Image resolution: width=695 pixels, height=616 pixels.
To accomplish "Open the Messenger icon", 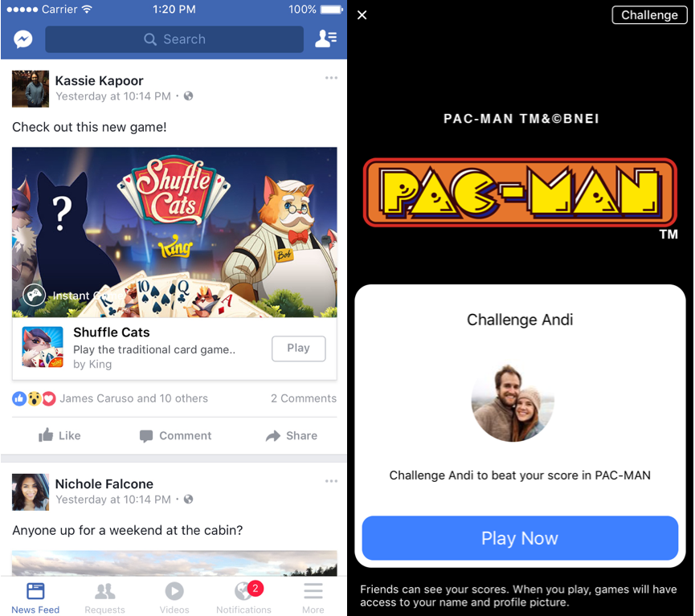I will click(x=23, y=39).
